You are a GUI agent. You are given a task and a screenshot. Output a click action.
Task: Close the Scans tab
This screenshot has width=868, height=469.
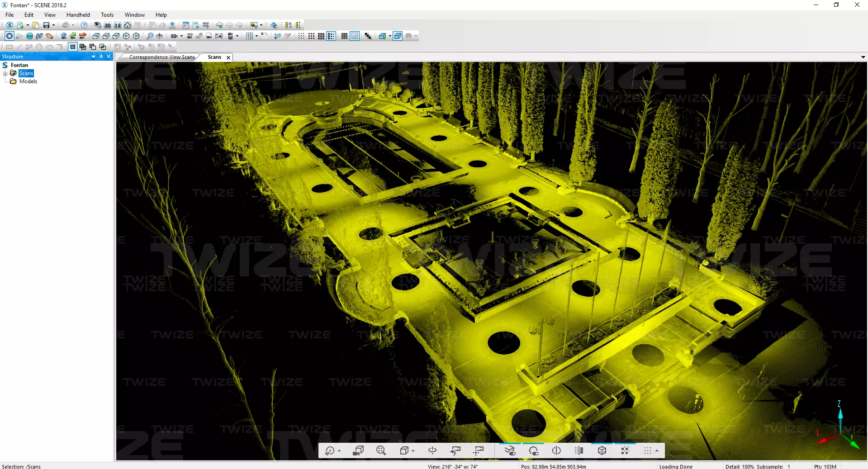(x=228, y=57)
